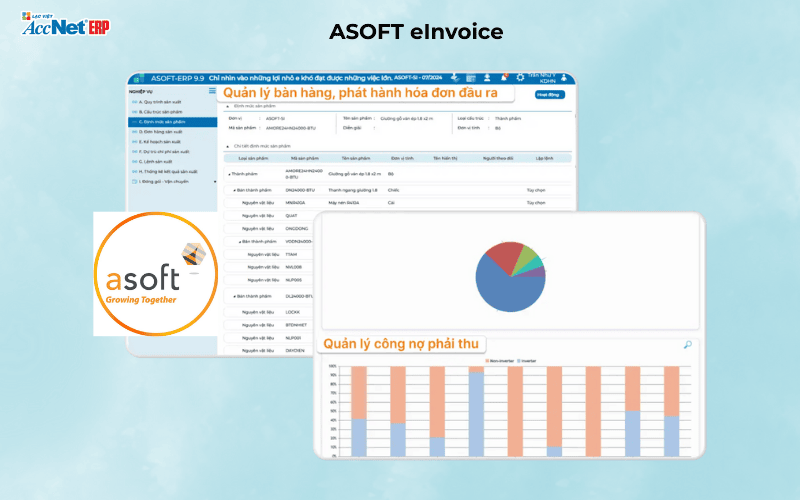Open the calendar icon in ASOFT header
Image resolution: width=800 pixels, height=500 pixels.
(x=471, y=78)
